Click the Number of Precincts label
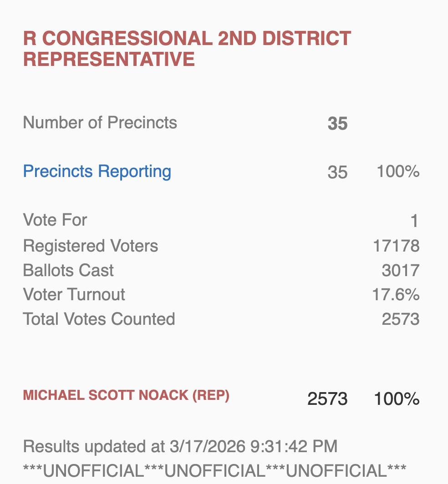The width and height of the screenshot is (448, 484). click(100, 123)
